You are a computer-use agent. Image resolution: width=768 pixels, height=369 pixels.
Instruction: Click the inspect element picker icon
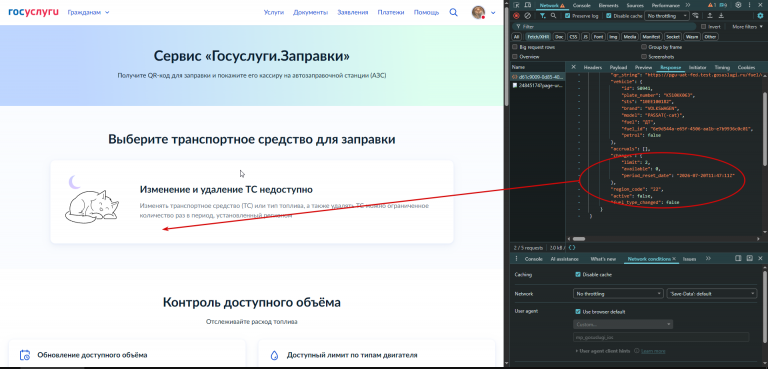516,5
